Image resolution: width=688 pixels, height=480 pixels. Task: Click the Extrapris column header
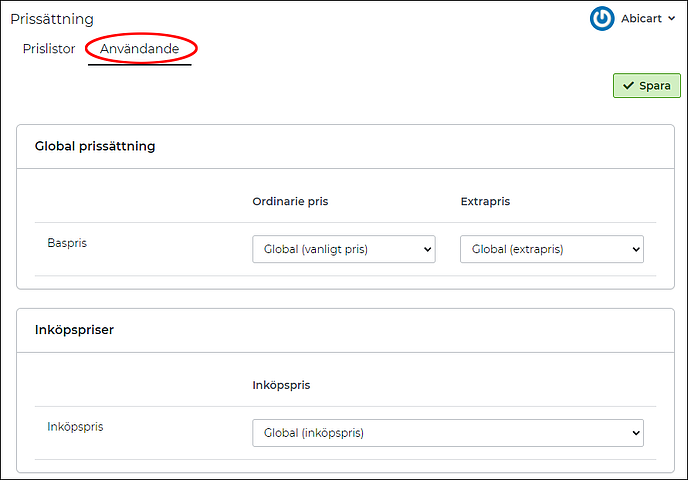(485, 201)
